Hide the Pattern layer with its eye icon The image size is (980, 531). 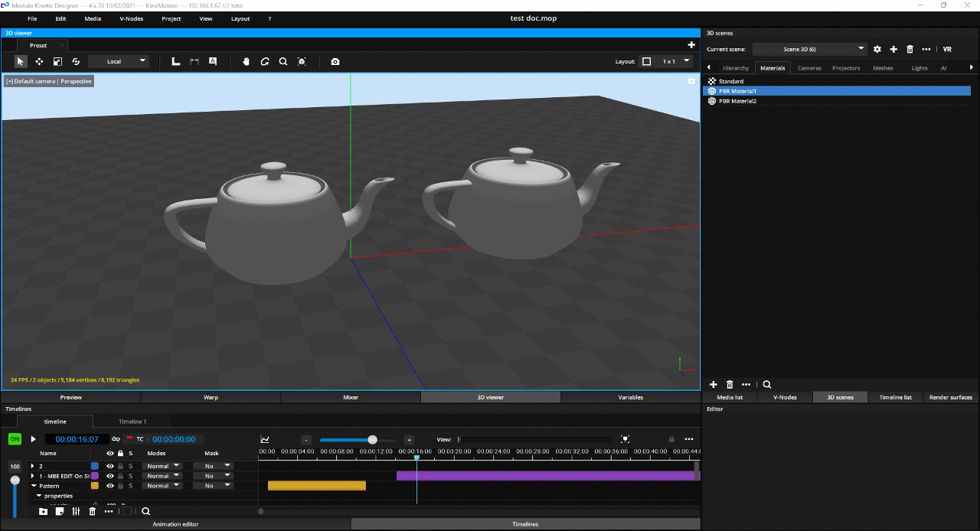pos(110,486)
